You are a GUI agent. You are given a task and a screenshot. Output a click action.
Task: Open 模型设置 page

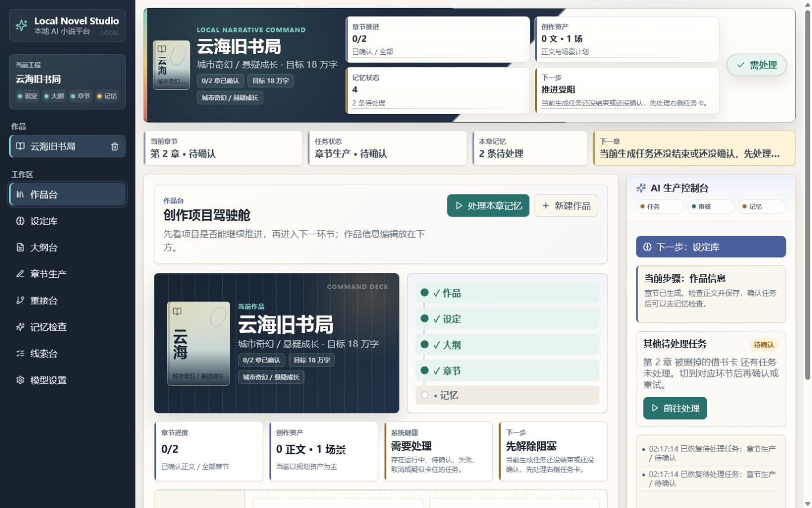pyautogui.click(x=68, y=380)
